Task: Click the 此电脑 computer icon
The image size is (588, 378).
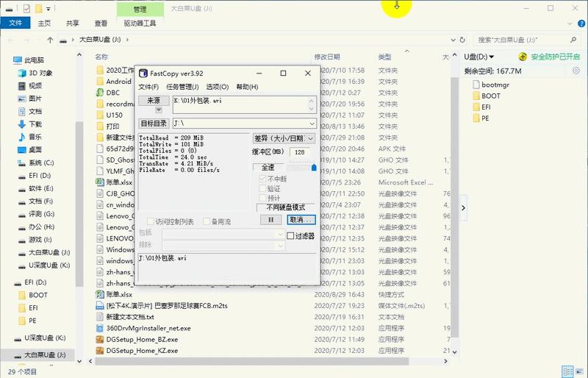Action: pos(17,60)
